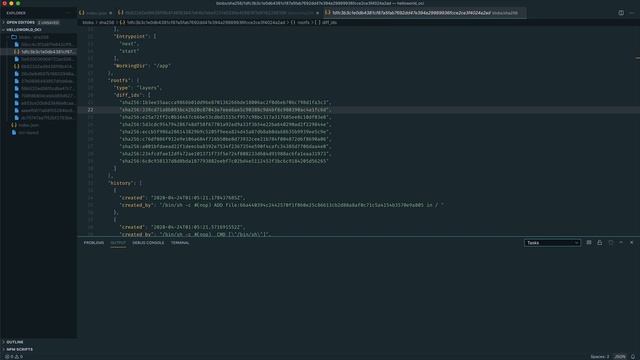Screen dimensions: 640x360
Task: Click the macOS green zoom window button
Action: (18, 3)
